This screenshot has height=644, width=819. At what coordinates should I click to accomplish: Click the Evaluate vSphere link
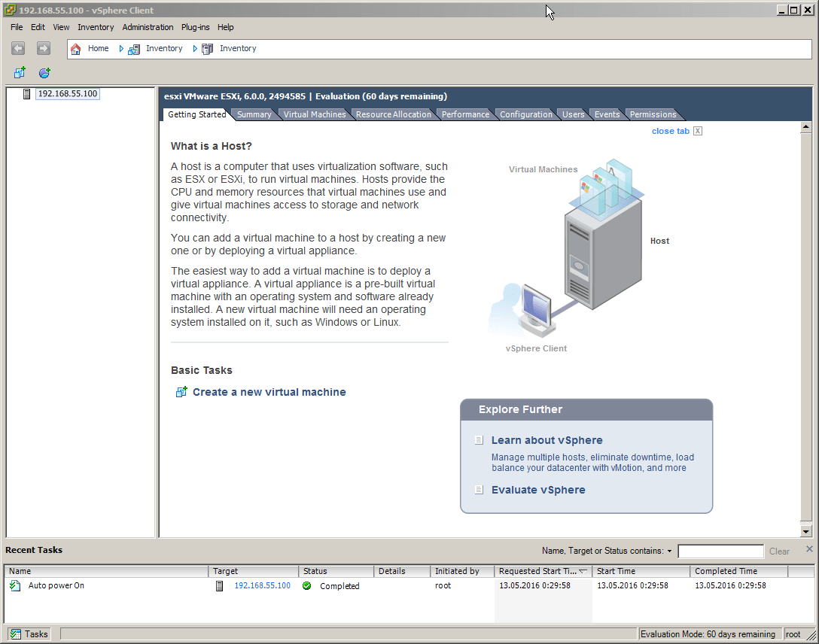coord(537,490)
